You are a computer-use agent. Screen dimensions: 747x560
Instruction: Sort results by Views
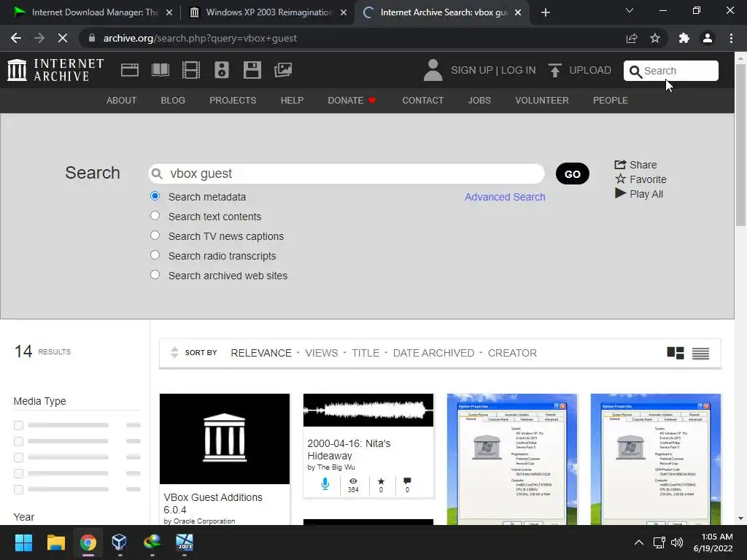(322, 353)
